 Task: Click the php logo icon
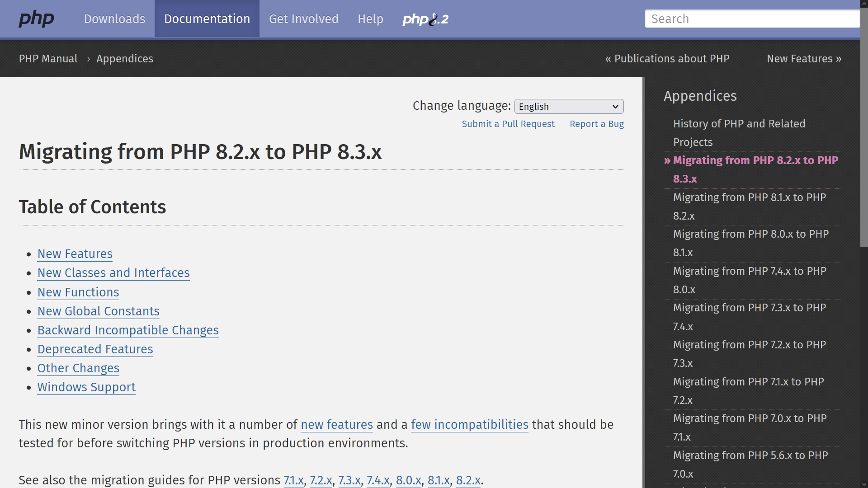36,19
